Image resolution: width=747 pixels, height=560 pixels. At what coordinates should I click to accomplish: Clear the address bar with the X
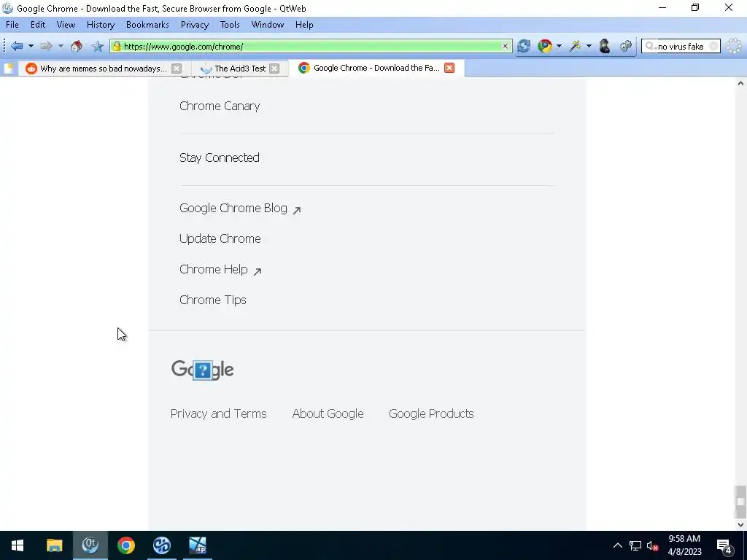[x=505, y=46]
